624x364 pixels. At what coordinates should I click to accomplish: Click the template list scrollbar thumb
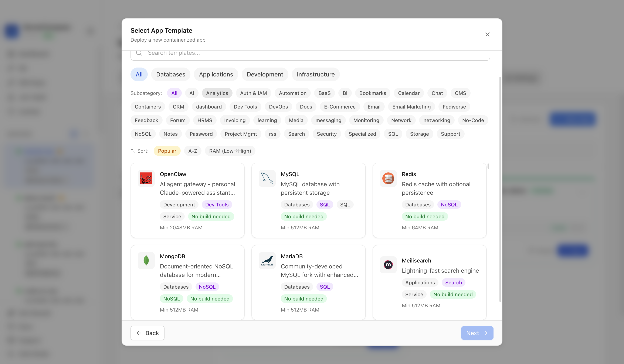pyautogui.click(x=488, y=166)
